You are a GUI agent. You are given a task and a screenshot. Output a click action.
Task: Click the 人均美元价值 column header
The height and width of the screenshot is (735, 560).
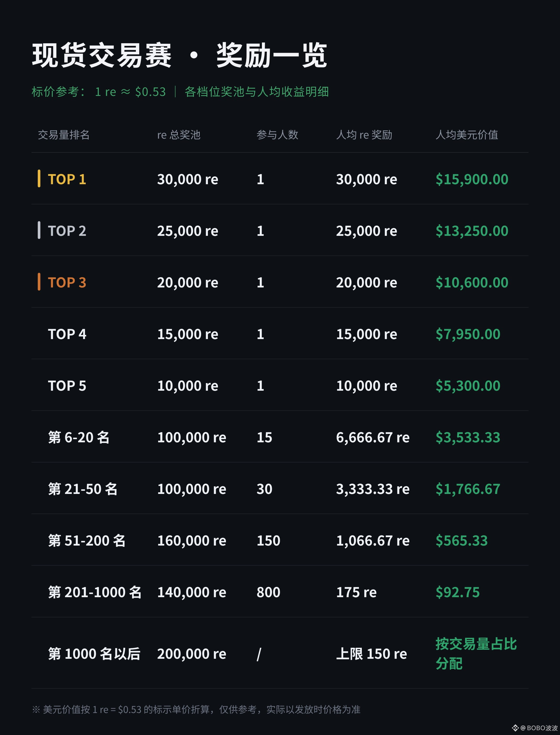coord(467,135)
